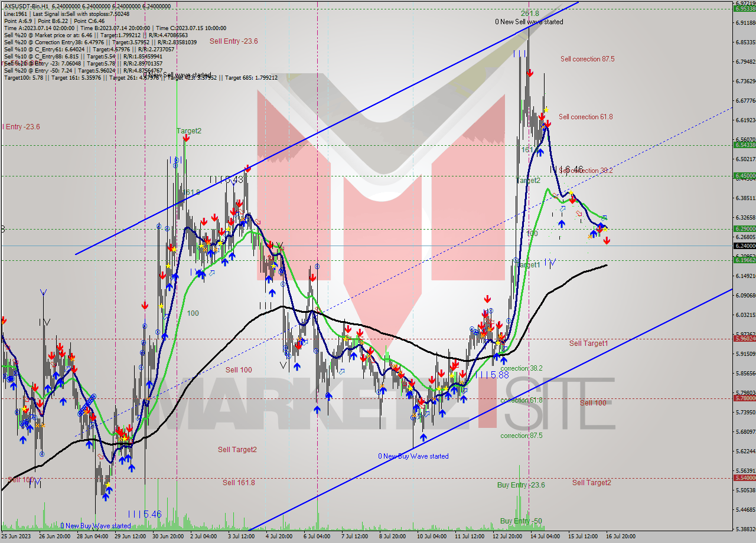This screenshot has height=543, width=756.
Task: Select the 'Buy Entry -23.6' label
Action: coord(521,485)
